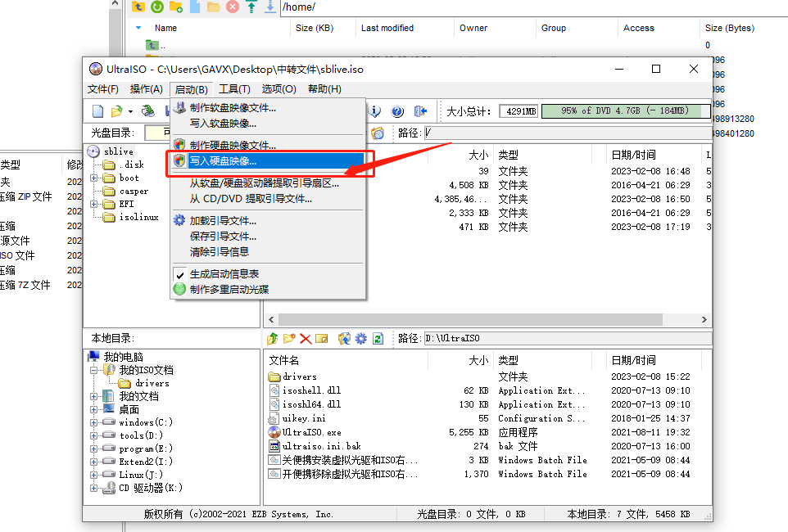Image resolution: width=788 pixels, height=532 pixels.
Task: Choose 清除引导信息 menu entry
Action: 268,252
